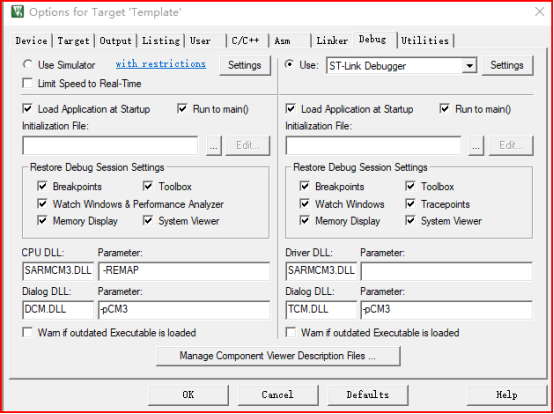Click the Keil uVision icon in title bar
Viewport: 554px width, 414px height.
[17, 12]
